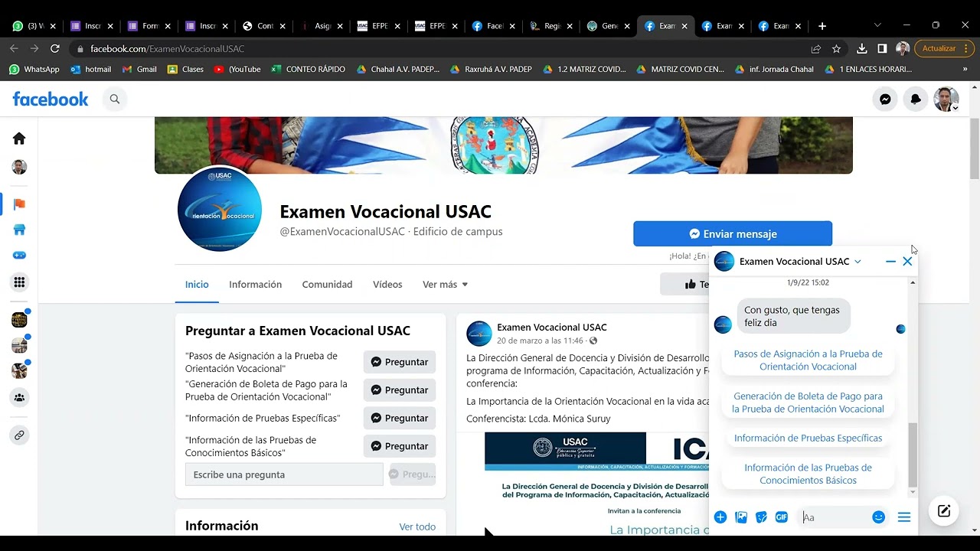Reload the page with browser refresh button
The width and height of the screenshot is (980, 551).
(x=54, y=48)
